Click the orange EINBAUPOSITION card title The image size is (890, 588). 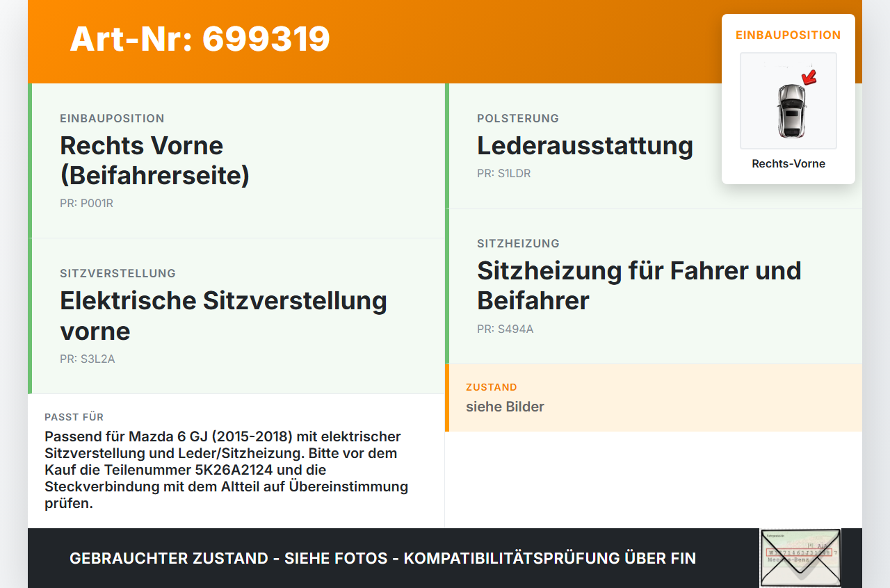point(788,35)
